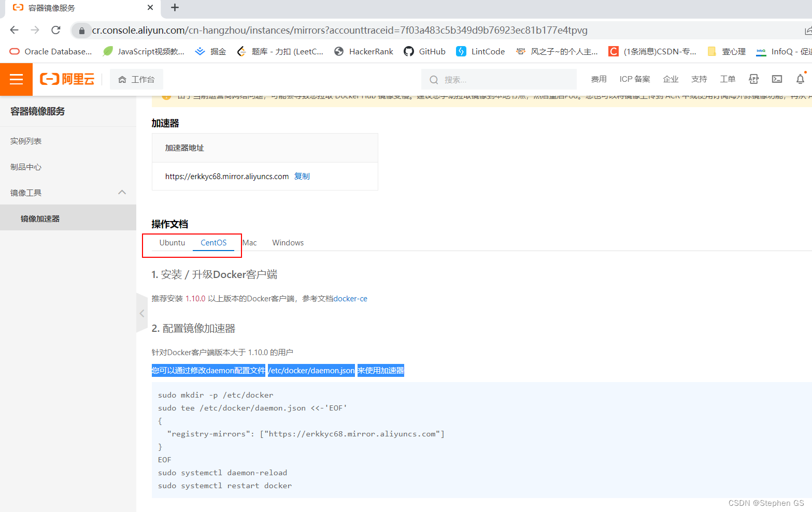Viewport: 812px width, 512px height.
Task: Select 镜像加速器 in sidebar
Action: coord(68,218)
